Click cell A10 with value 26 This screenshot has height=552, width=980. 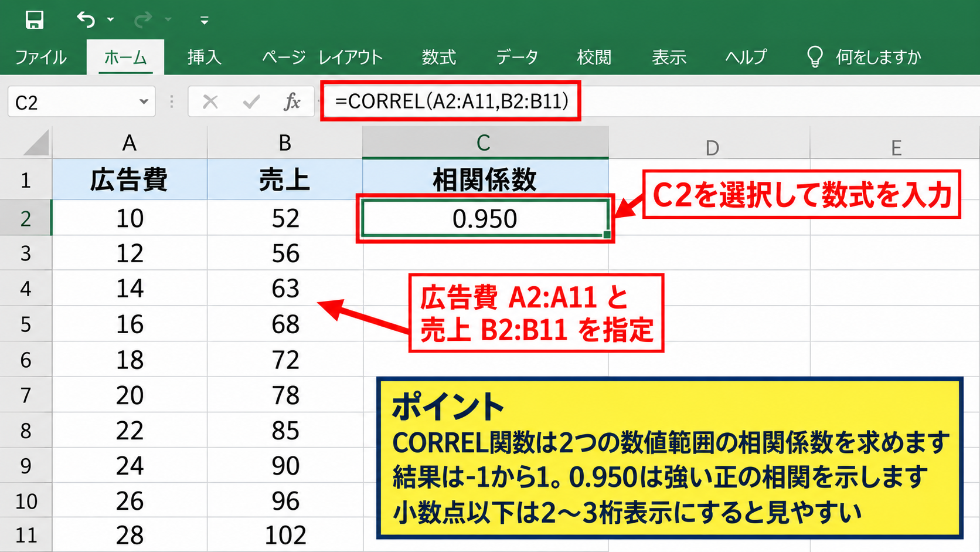coord(130,501)
